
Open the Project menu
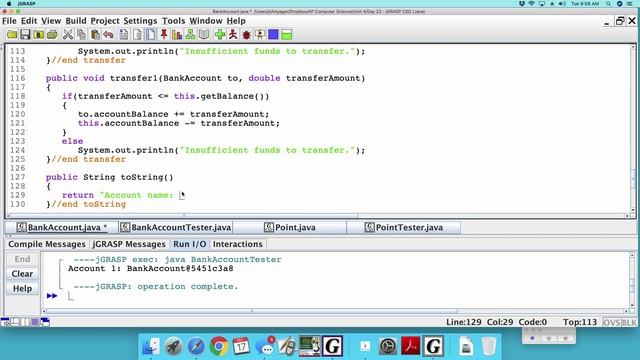pyautogui.click(x=105, y=21)
